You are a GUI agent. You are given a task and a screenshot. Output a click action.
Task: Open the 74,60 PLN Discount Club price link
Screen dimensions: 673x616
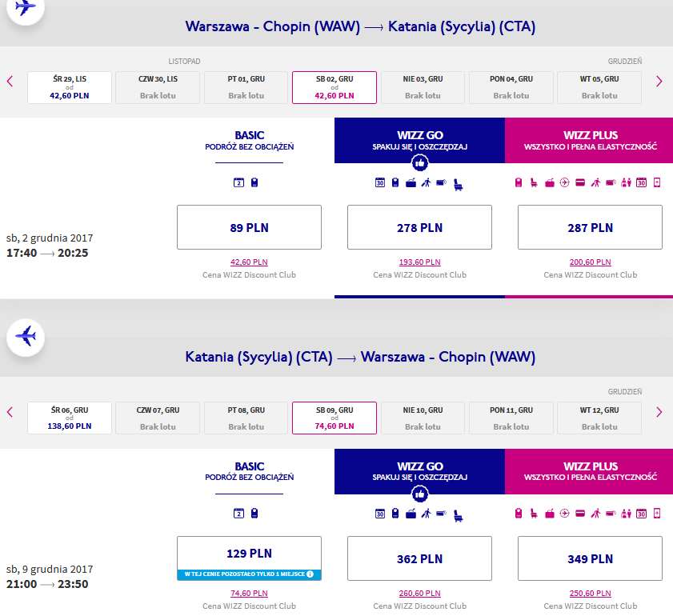pyautogui.click(x=249, y=594)
